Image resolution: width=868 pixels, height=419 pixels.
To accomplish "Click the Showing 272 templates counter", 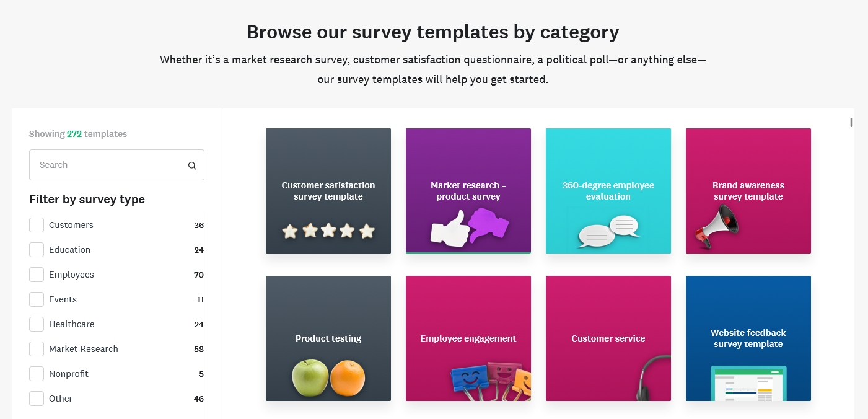I will click(x=77, y=133).
